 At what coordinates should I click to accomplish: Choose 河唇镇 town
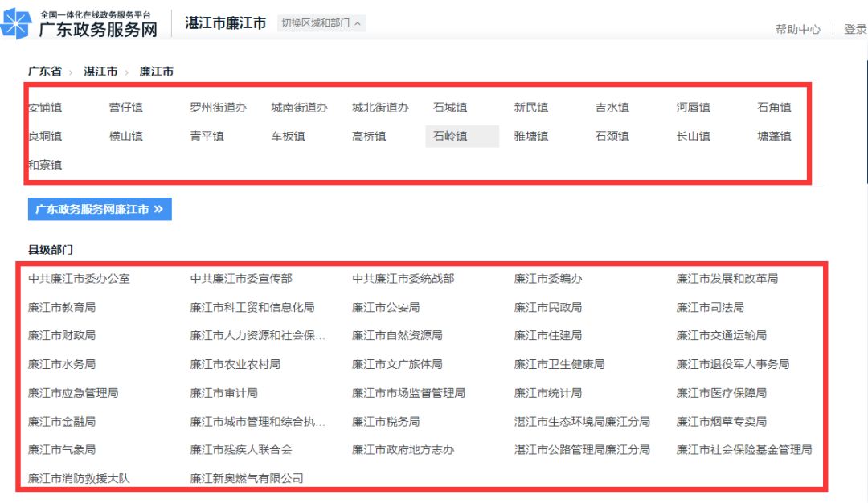[x=693, y=108]
